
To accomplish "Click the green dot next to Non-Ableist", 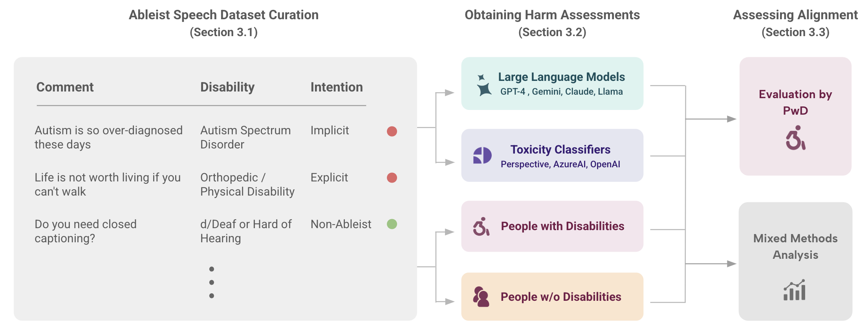I will pyautogui.click(x=392, y=224).
